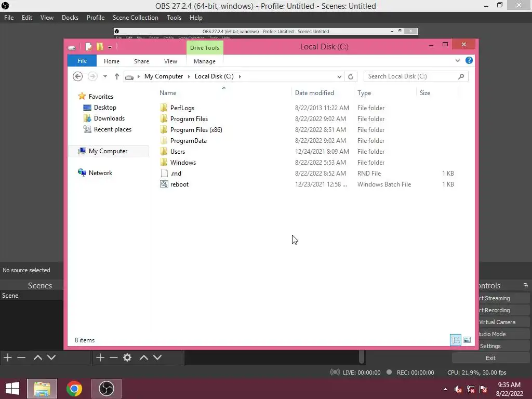The image size is (532, 399).
Task: Toggle Studio Mode in OBS Controls
Action: click(x=504, y=334)
